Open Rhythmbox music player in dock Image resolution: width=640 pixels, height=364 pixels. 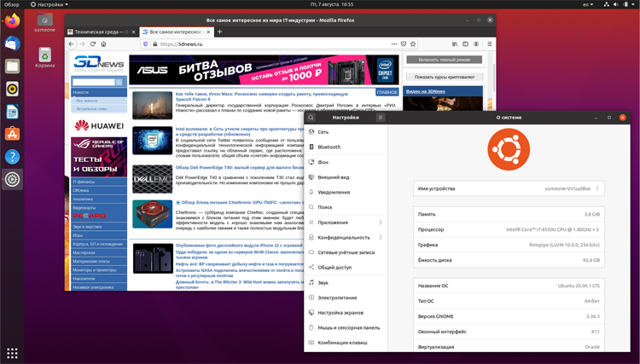point(12,89)
